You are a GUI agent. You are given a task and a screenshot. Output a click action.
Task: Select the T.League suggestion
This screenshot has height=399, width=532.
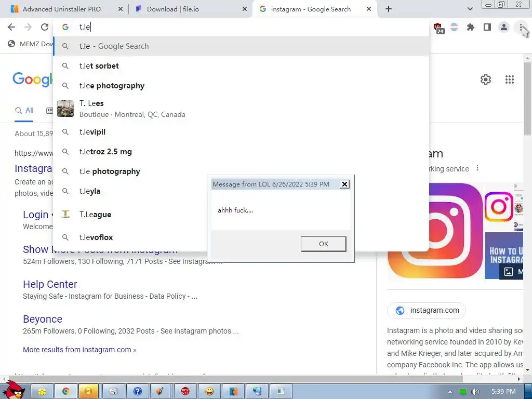point(130,214)
